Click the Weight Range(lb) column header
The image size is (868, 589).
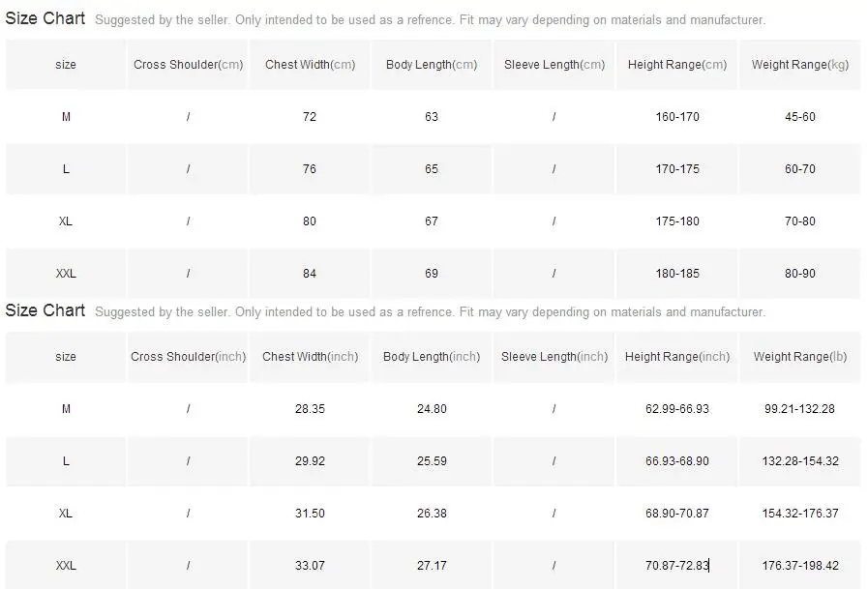800,357
